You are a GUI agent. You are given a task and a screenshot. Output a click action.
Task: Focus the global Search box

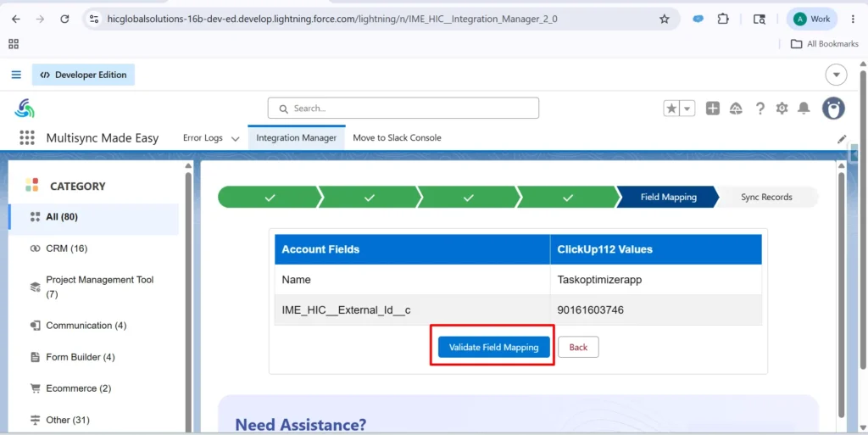point(403,109)
